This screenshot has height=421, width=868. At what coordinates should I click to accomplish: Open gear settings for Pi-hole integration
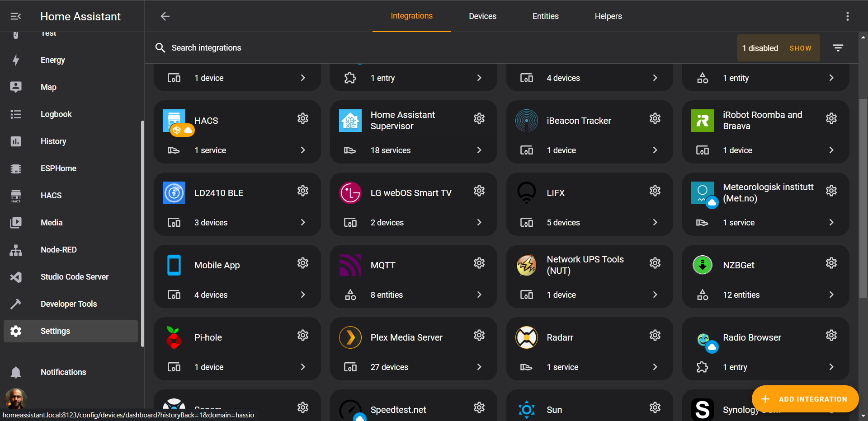tap(302, 335)
